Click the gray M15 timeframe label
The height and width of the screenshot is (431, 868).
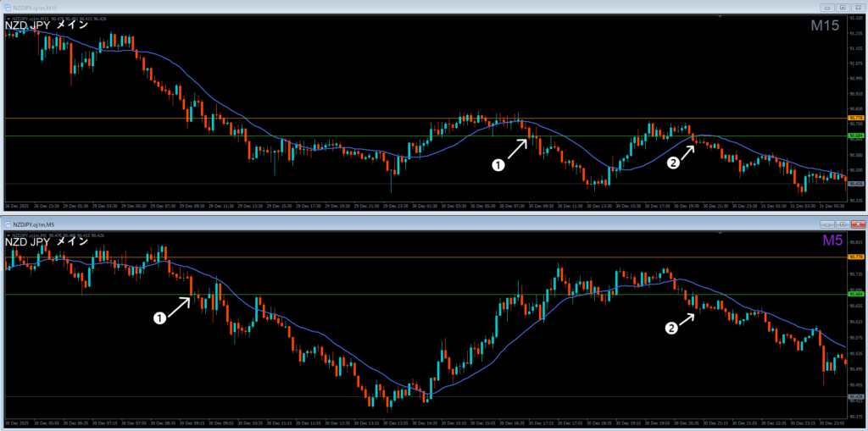(825, 25)
